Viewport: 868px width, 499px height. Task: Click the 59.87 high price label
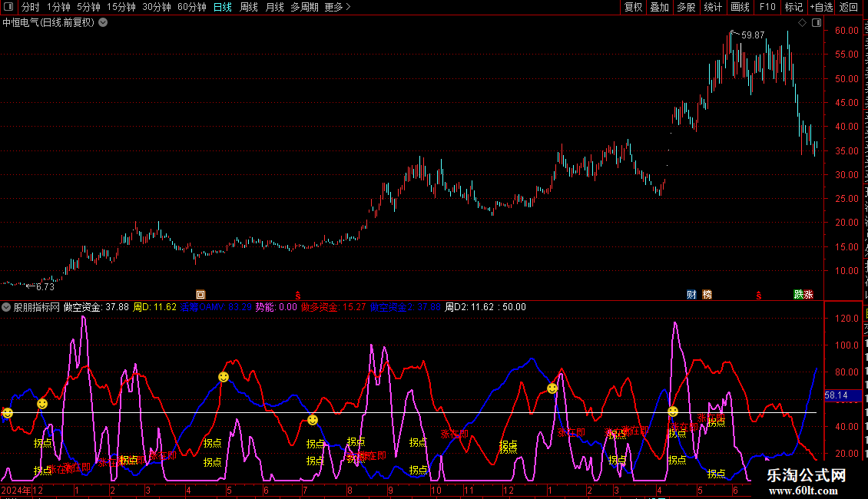tap(753, 35)
